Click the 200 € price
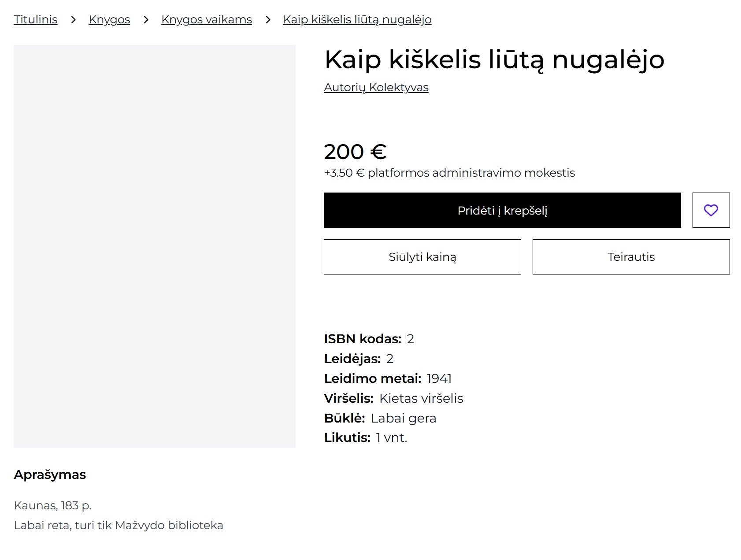The image size is (741, 560). (x=355, y=152)
